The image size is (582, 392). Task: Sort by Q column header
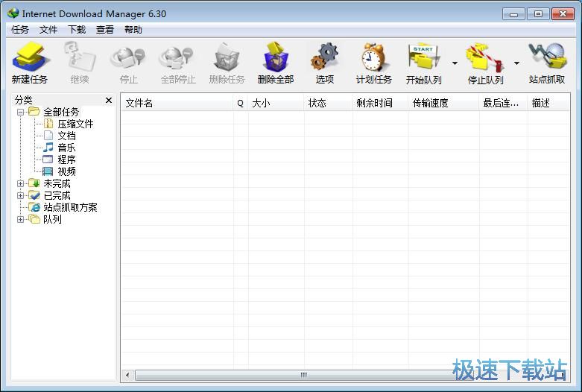tap(241, 103)
